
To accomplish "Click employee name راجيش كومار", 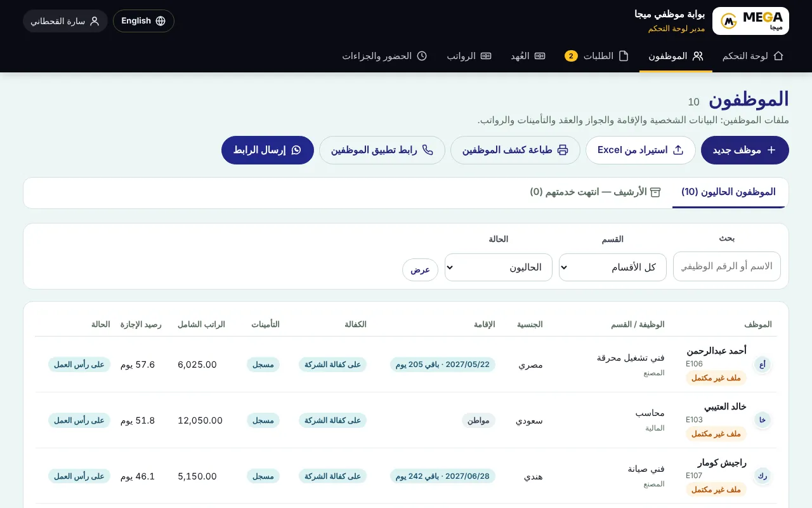I will point(723,462).
